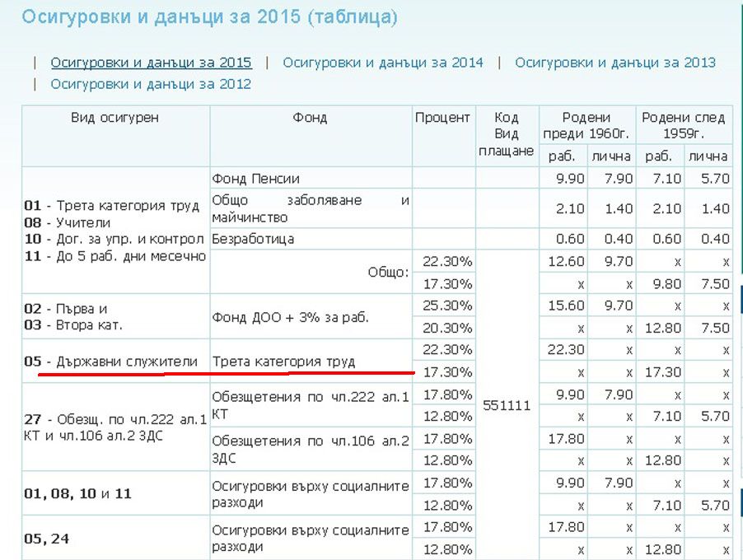The image size is (743, 560).
Task: Click the Обезщетения по чл.106 ал.2 ЗДС cell
Action: 310,449
